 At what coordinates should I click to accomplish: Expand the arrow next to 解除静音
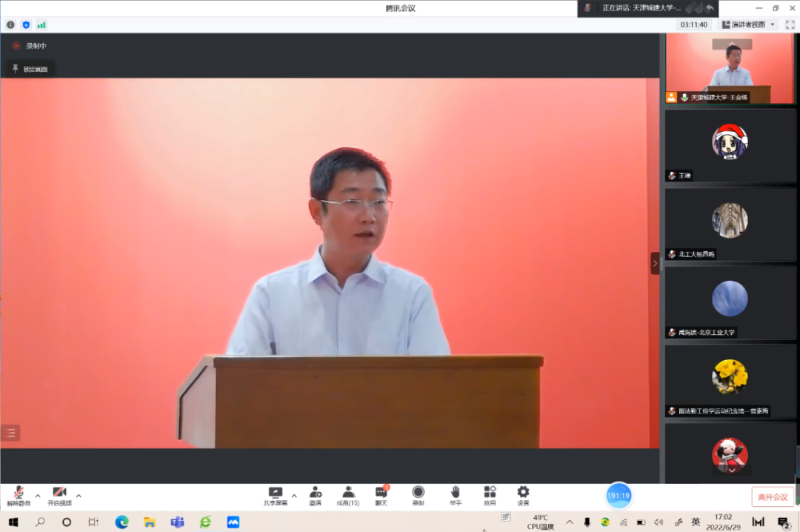[x=38, y=496]
